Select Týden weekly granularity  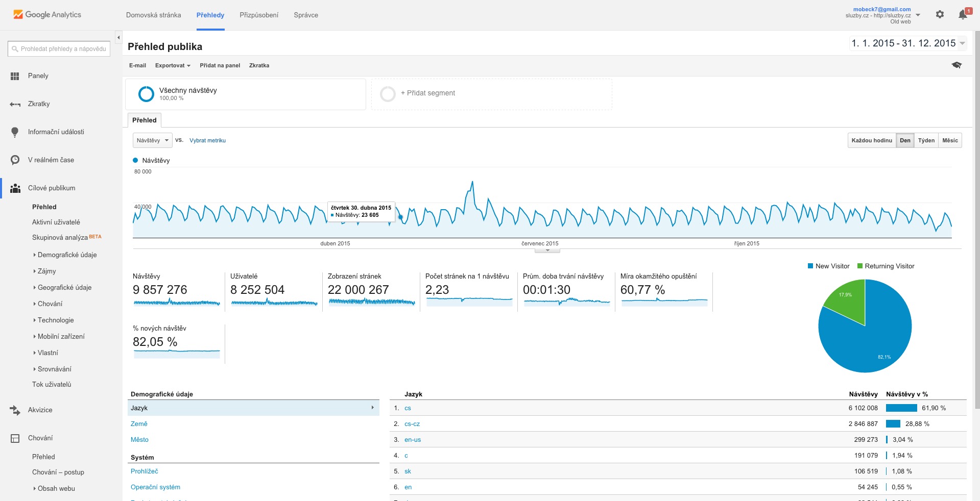[926, 140]
